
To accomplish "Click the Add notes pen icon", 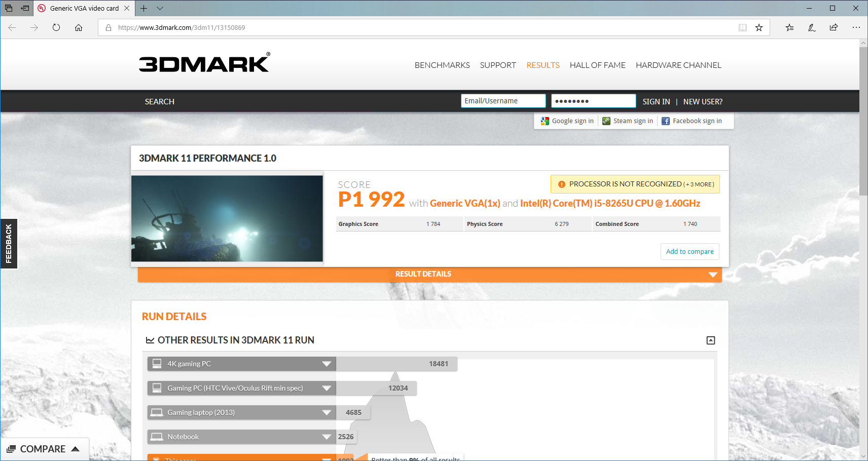I will (x=812, y=27).
